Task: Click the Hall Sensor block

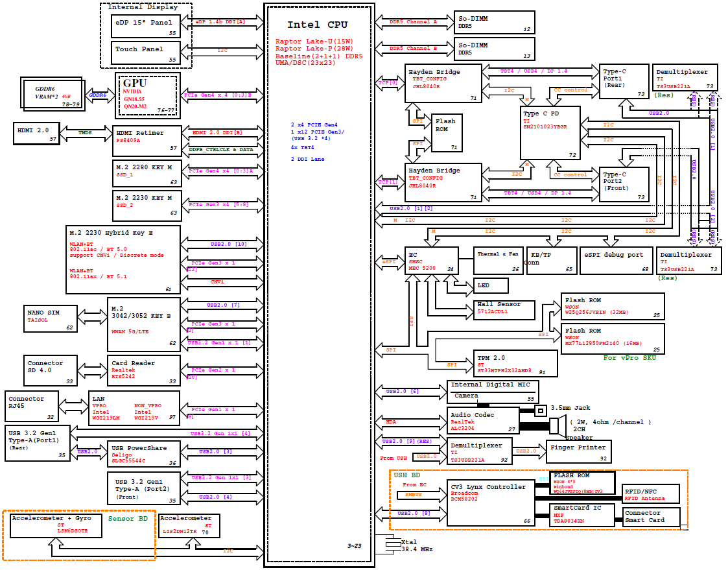Action: click(x=505, y=309)
